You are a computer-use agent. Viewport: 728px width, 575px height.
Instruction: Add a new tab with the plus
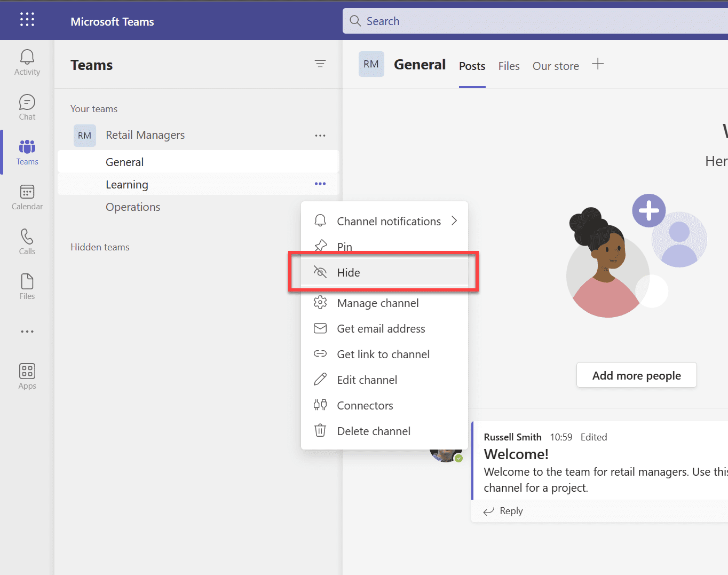598,64
